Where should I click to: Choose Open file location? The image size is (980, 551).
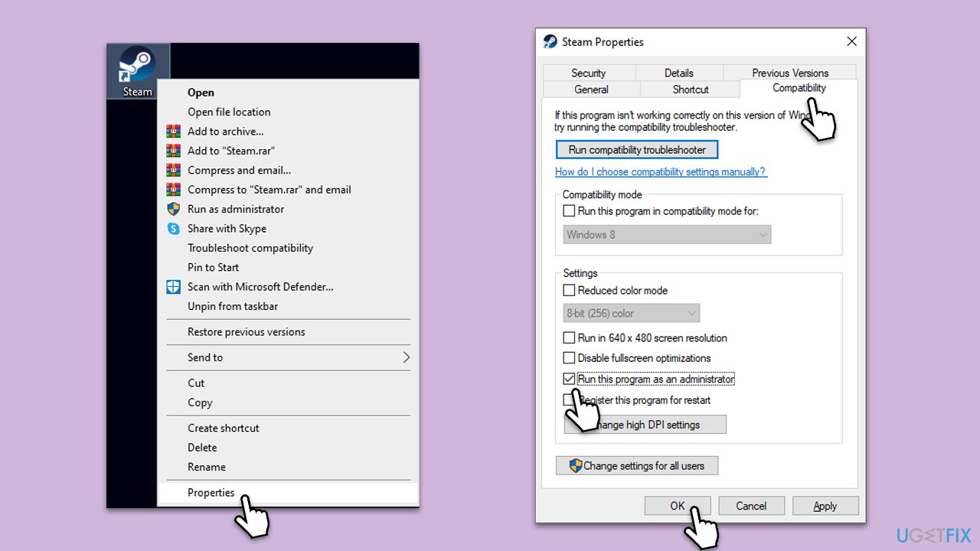288,112
